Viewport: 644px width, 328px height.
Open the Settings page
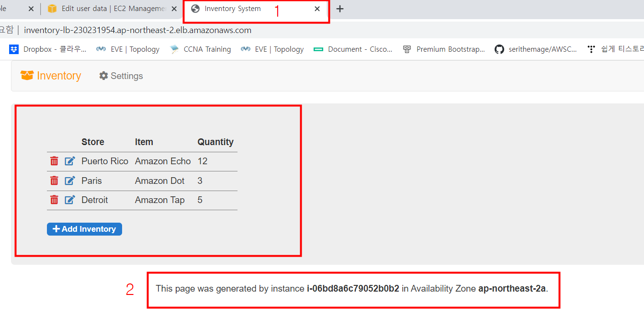pos(121,76)
